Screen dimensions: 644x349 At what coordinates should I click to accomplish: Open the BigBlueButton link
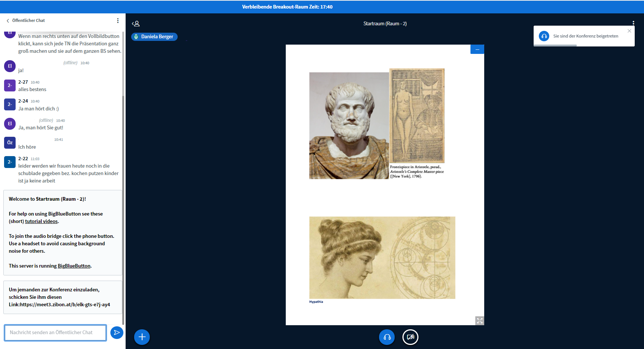[x=74, y=266]
